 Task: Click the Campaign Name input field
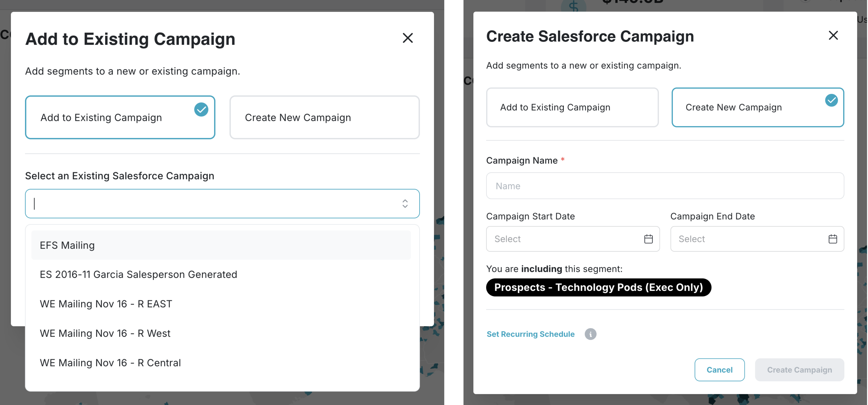coord(665,186)
